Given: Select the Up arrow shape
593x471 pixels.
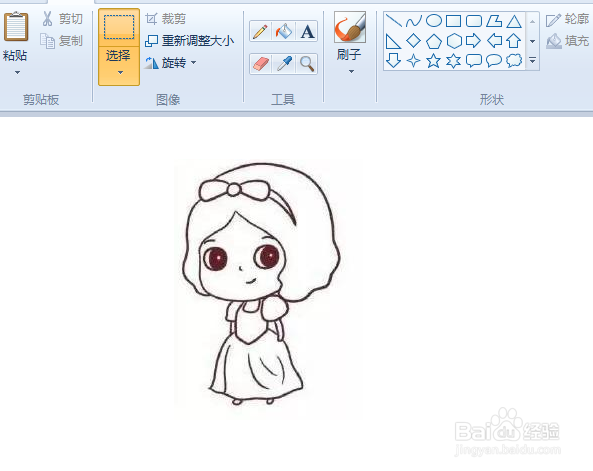Looking at the screenshot, I should pyautogui.click(x=514, y=40).
